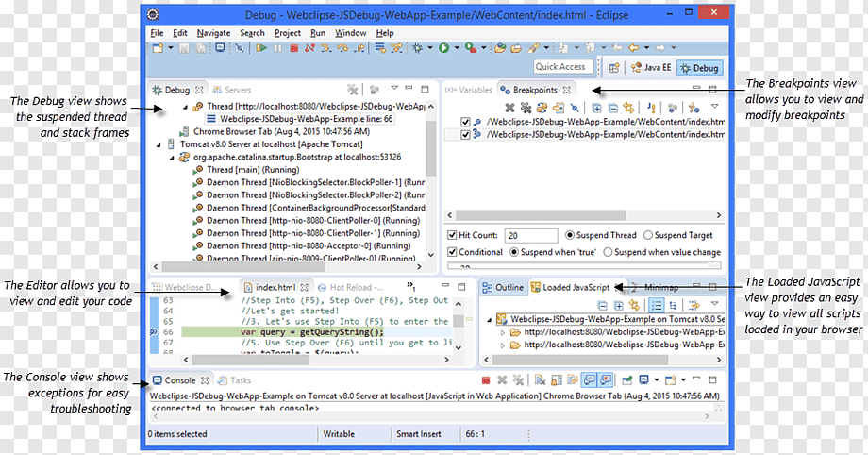The image size is (868, 455).
Task: Click the green Run button in toolbar
Action: pyautogui.click(x=444, y=48)
